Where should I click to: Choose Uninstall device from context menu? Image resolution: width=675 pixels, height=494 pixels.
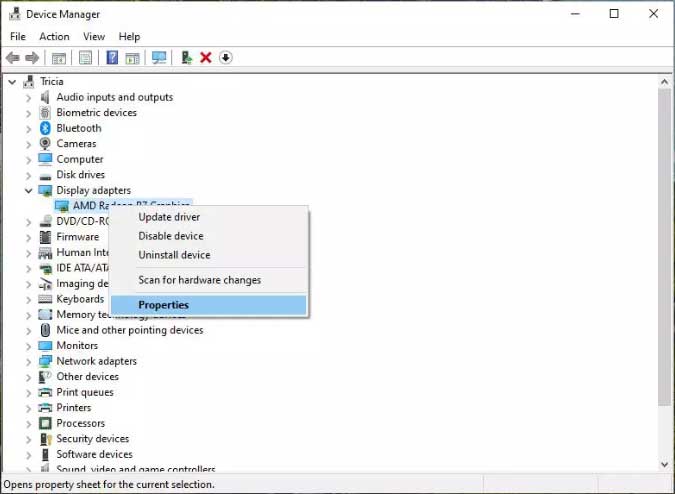(209, 255)
